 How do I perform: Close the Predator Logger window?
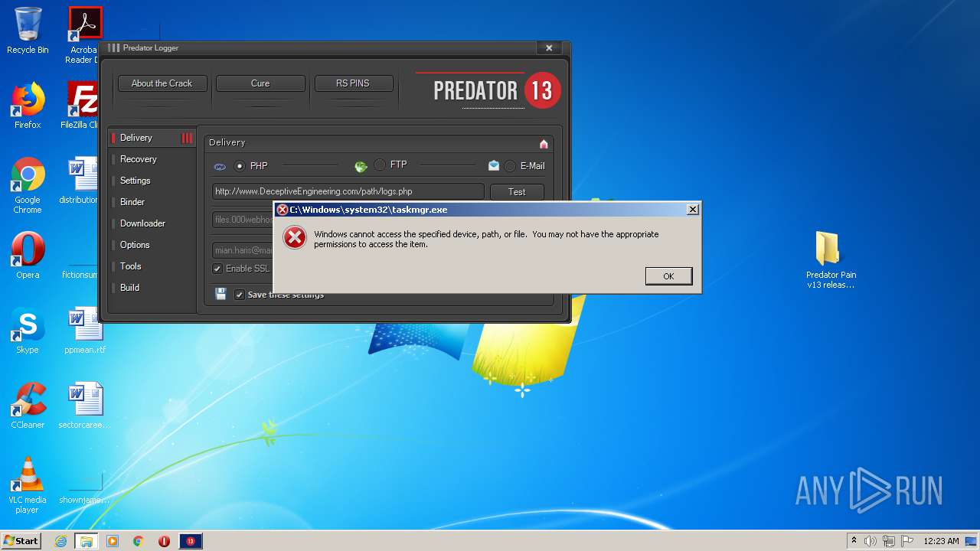click(x=549, y=47)
